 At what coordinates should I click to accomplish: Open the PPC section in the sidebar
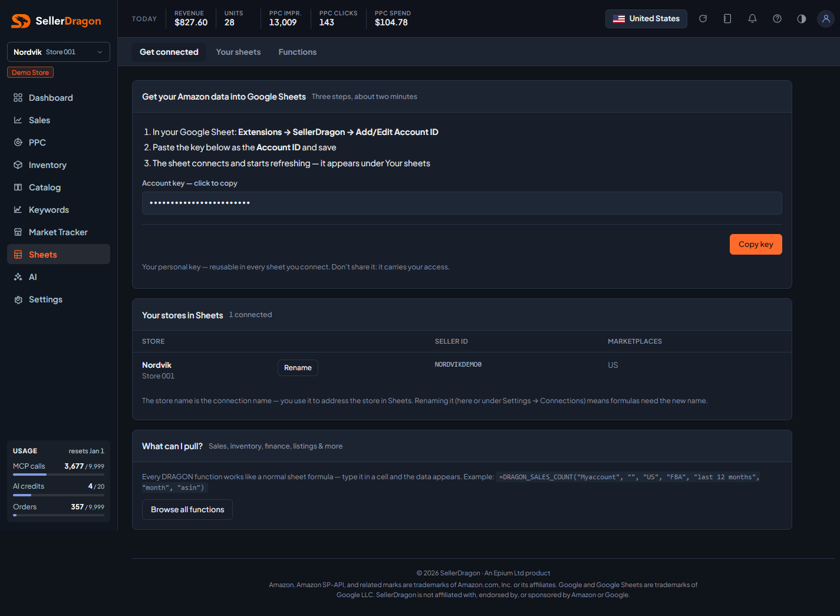(x=58, y=143)
